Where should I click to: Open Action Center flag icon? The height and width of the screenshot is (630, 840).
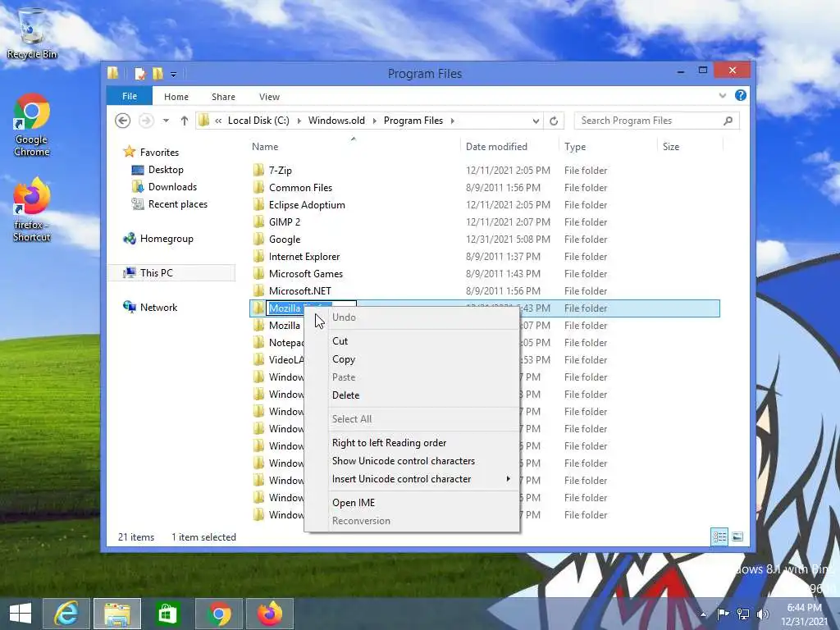723,614
